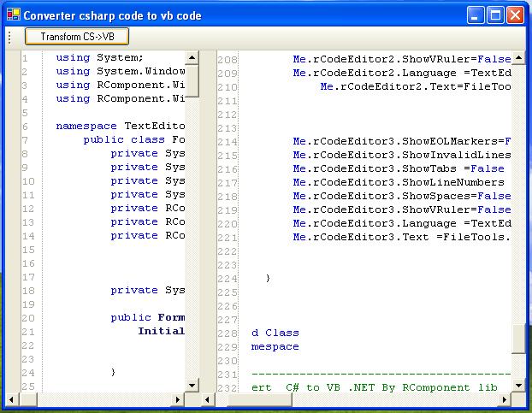This screenshot has width=532, height=413.
Task: Click the left editor scroll up arrow
Action: [192, 57]
